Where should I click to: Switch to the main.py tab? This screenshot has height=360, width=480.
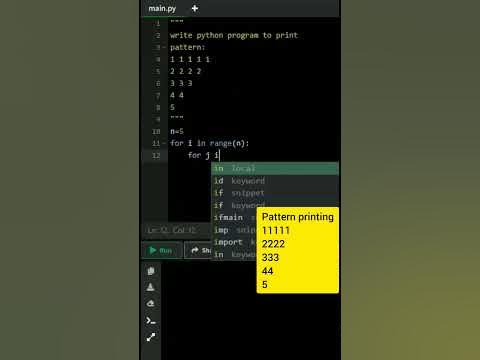coord(162,8)
